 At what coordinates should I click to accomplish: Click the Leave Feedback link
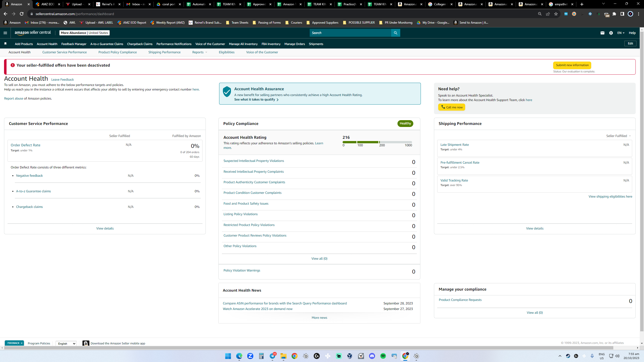(x=62, y=80)
